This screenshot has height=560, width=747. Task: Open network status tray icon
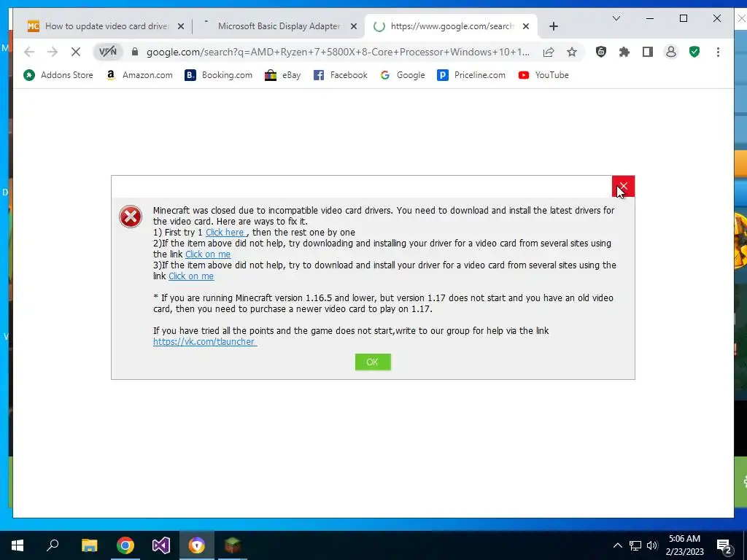coord(635,545)
